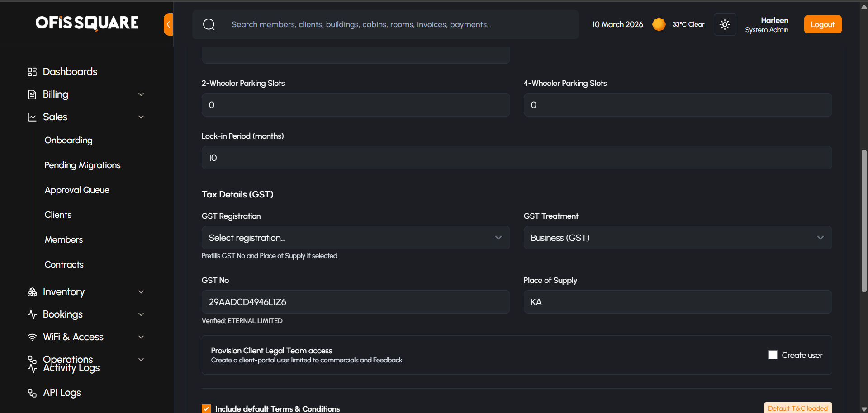This screenshot has width=868, height=413.
Task: Click the Billing document icon
Action: coord(32,94)
